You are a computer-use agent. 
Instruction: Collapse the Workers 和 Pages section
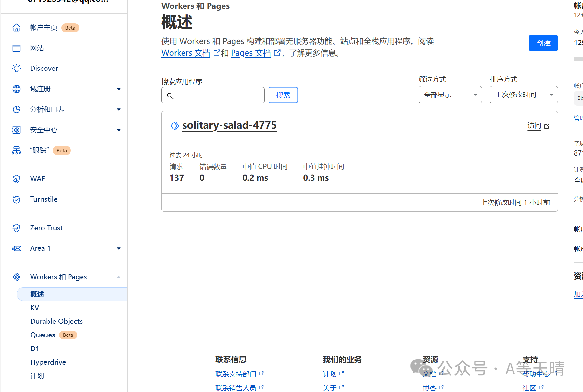tap(119, 277)
